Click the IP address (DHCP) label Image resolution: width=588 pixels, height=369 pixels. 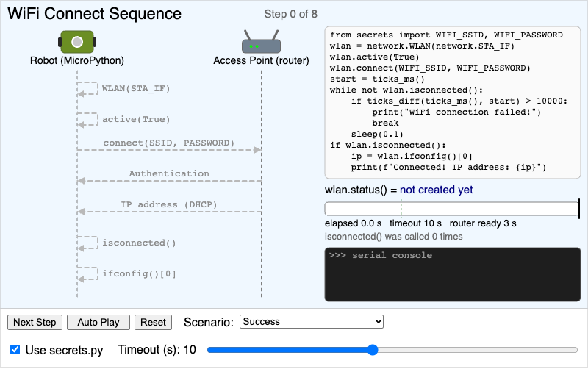point(169,204)
